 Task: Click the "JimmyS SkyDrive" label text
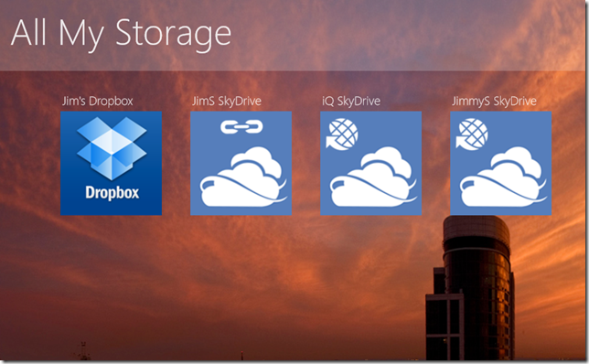click(494, 101)
